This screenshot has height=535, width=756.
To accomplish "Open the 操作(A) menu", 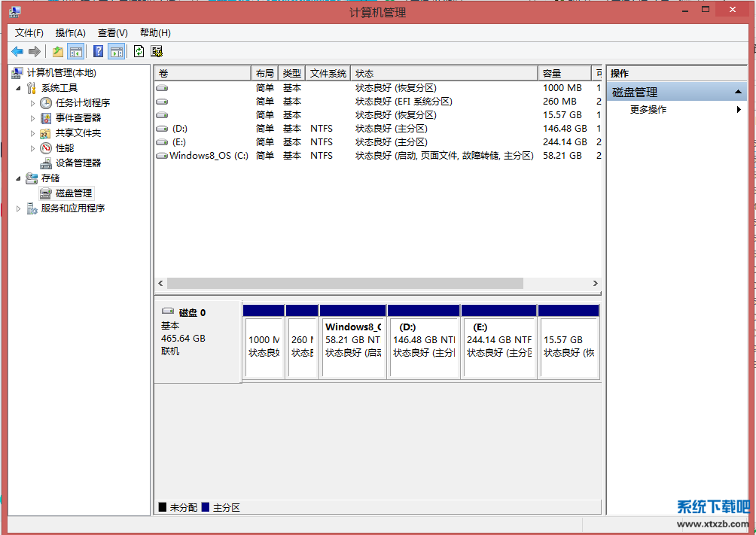I will (x=71, y=33).
